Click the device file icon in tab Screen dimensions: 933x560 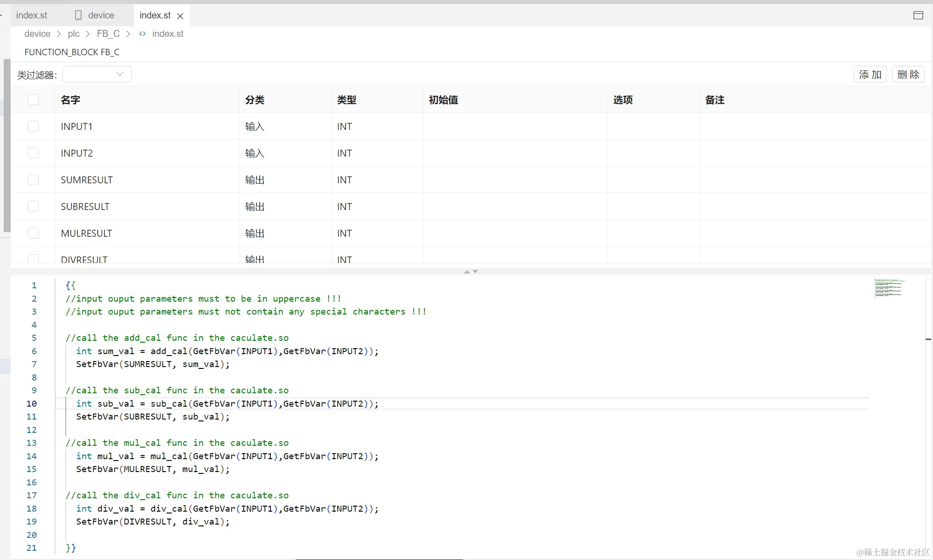(x=78, y=15)
